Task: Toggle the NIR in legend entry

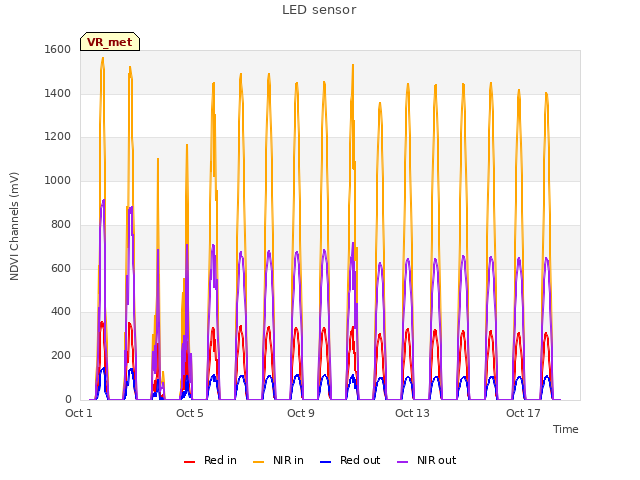Action: point(278,460)
